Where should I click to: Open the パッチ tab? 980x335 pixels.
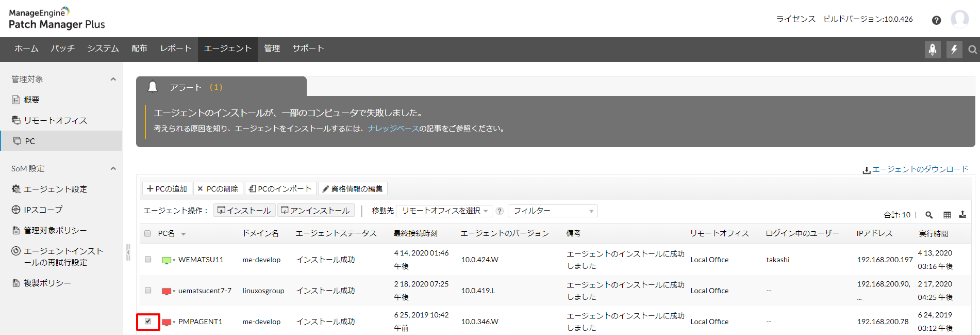[x=62, y=49]
